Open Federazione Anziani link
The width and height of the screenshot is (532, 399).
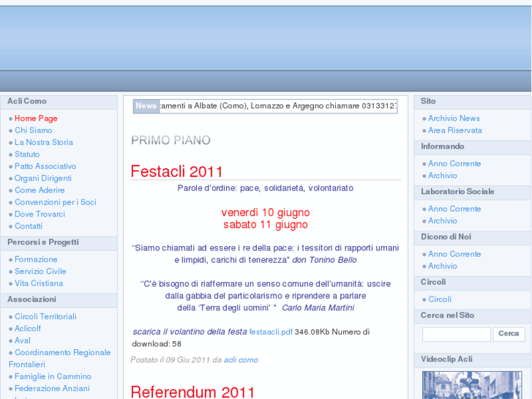52,389
